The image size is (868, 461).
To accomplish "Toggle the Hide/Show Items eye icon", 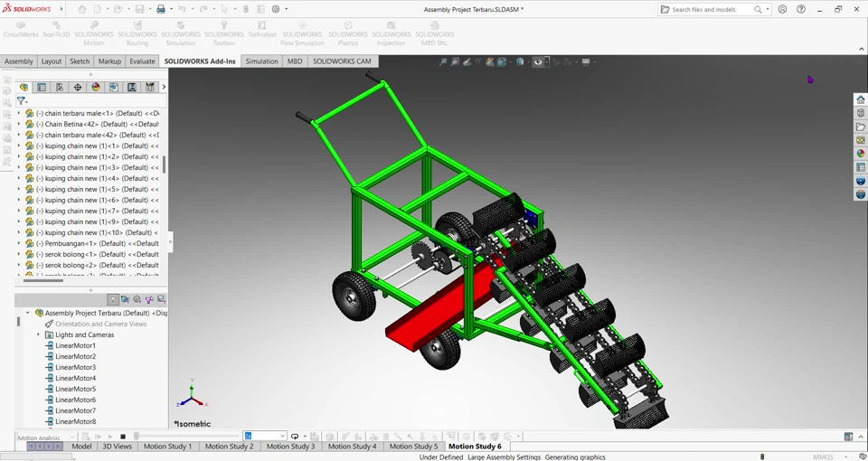I will pyautogui.click(x=538, y=62).
